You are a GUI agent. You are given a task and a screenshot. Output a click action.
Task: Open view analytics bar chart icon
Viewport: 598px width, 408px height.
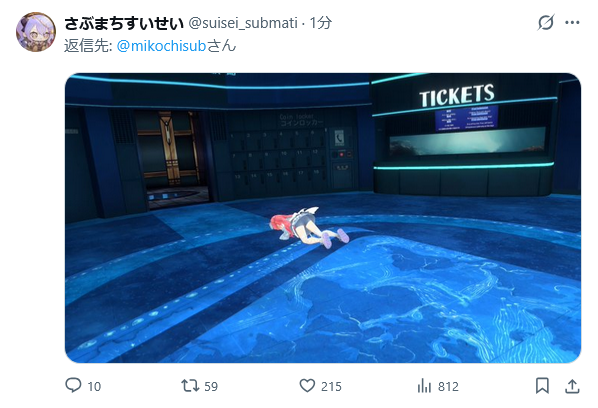click(x=424, y=386)
